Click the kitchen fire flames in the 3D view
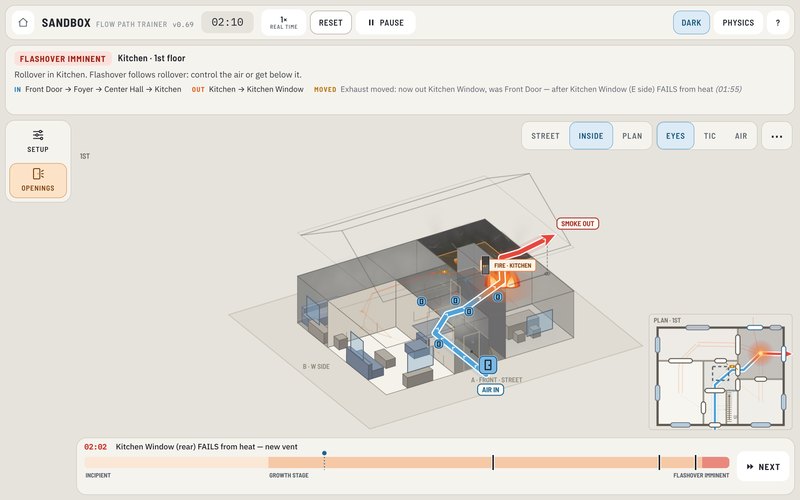The width and height of the screenshot is (800, 500). (x=503, y=280)
